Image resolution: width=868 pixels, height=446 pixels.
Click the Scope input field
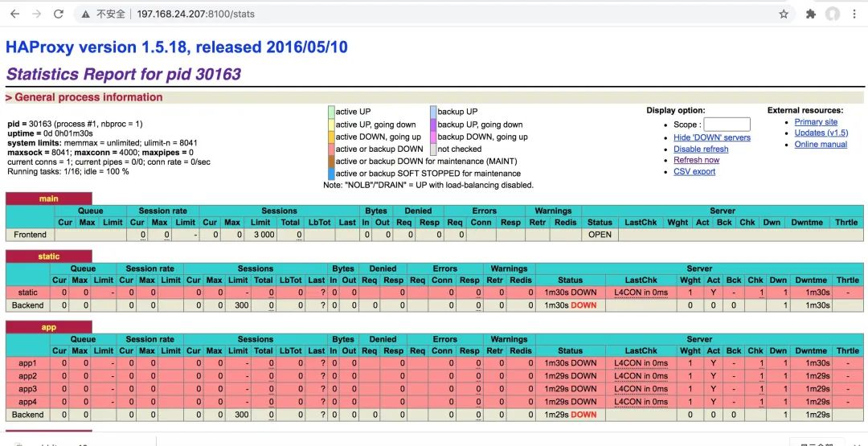pos(727,125)
